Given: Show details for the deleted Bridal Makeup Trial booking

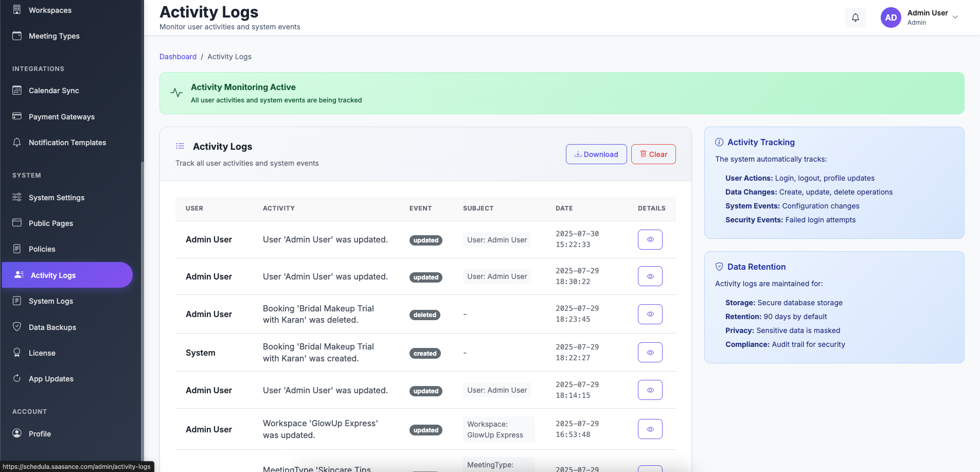Looking at the screenshot, I should [650, 314].
